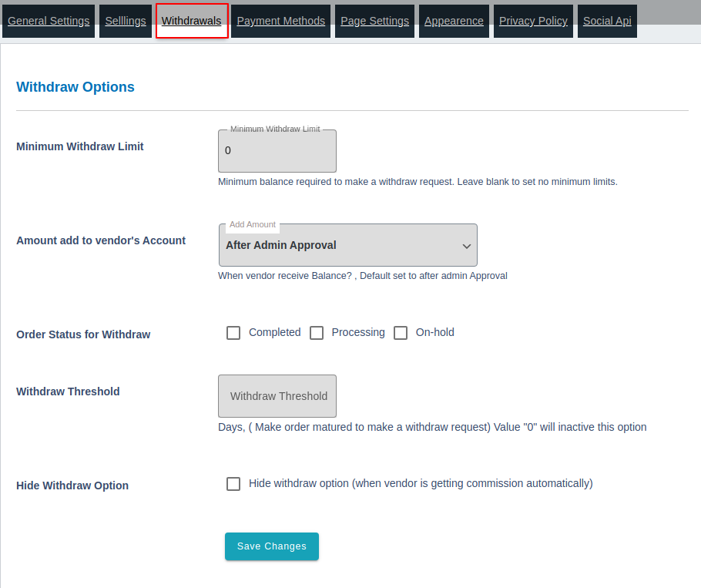Enable the On-hold order status checkbox
This screenshot has height=588, width=701.
pyautogui.click(x=401, y=332)
